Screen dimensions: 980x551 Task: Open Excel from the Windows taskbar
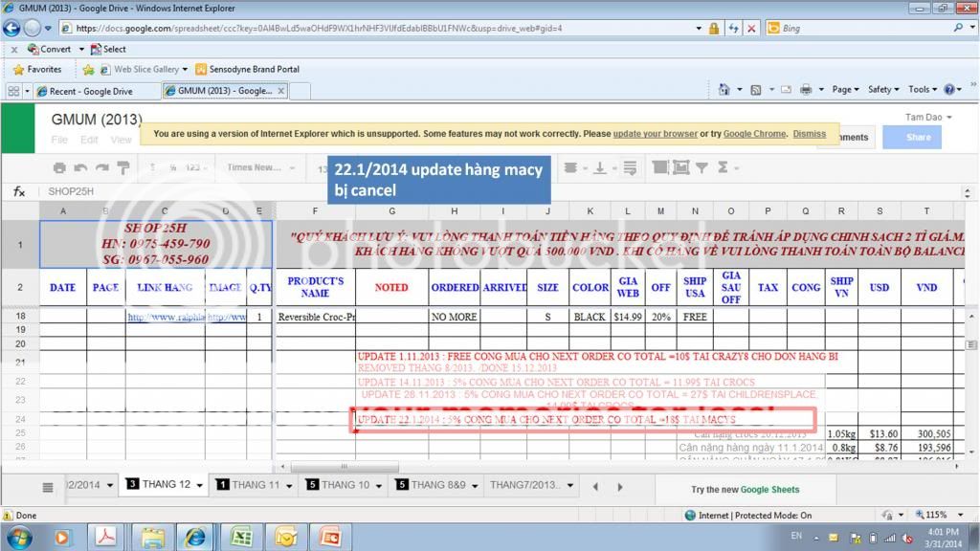(x=240, y=537)
